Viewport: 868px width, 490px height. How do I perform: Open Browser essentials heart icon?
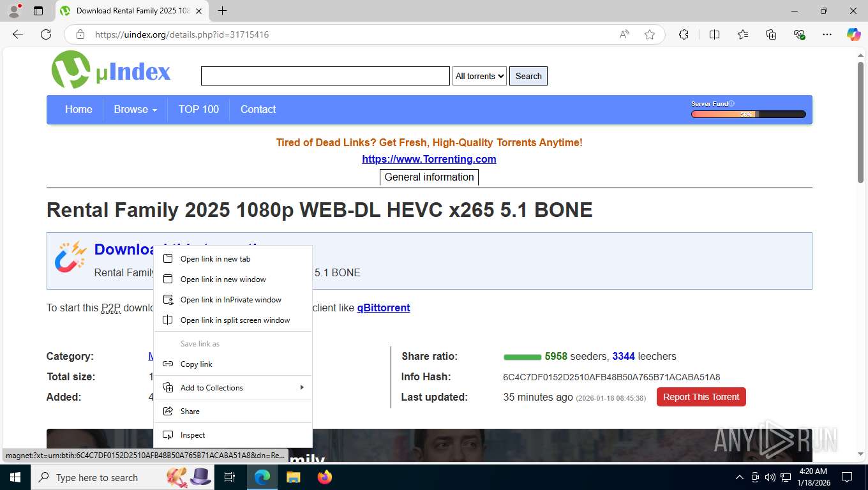click(799, 34)
